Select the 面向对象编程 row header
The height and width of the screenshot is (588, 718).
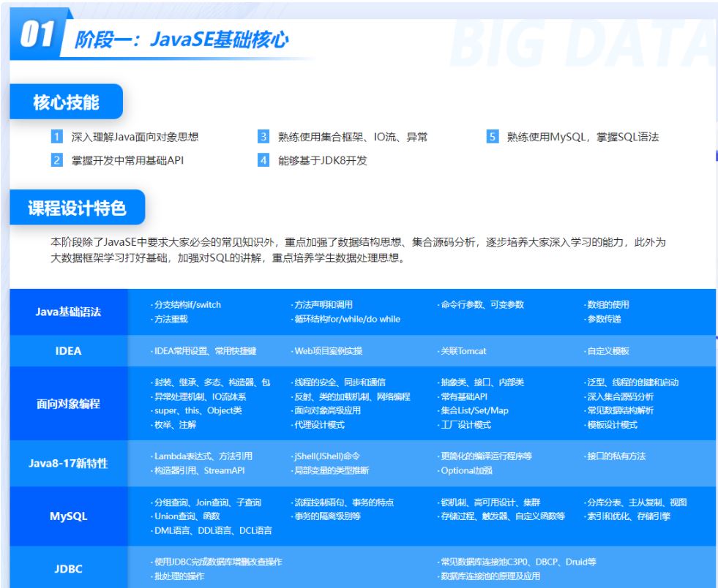click(68, 404)
